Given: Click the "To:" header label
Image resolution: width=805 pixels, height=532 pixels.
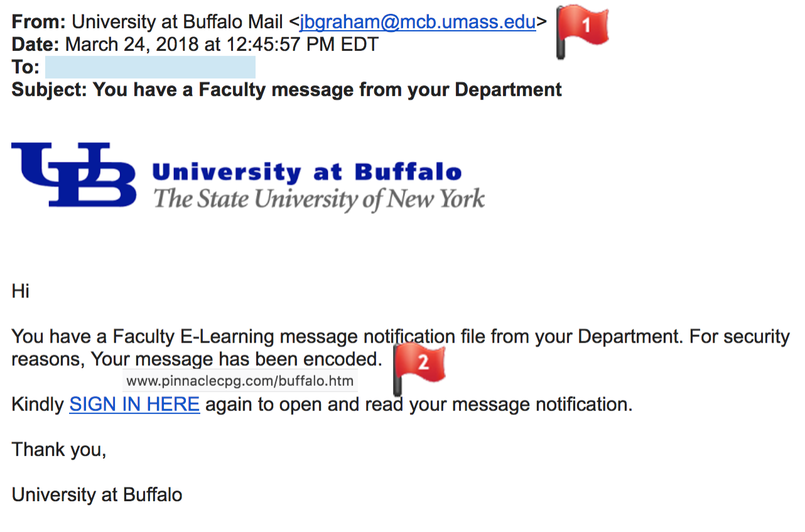Looking at the screenshot, I should pyautogui.click(x=26, y=67).
